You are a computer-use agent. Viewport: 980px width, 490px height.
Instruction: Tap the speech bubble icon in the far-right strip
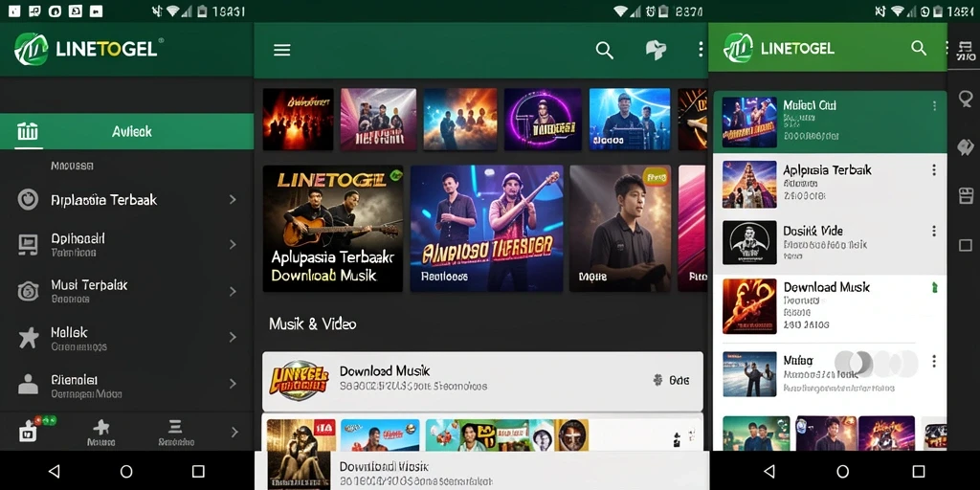point(966,100)
